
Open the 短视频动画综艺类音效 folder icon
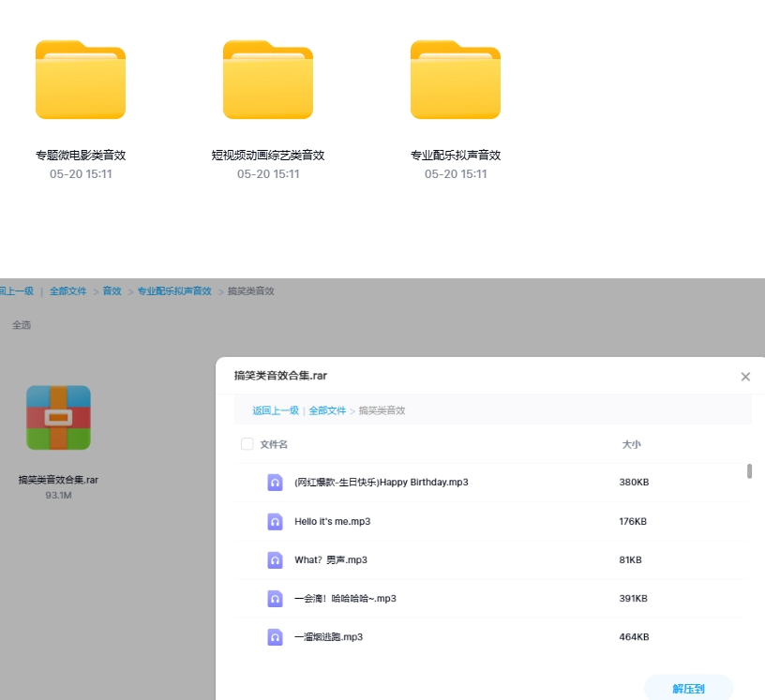pos(268,81)
